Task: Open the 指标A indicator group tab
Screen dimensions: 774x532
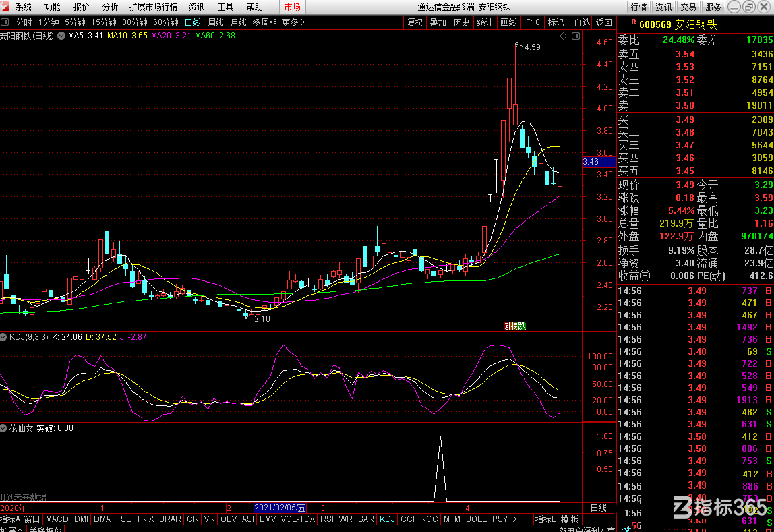Action: 10,519
